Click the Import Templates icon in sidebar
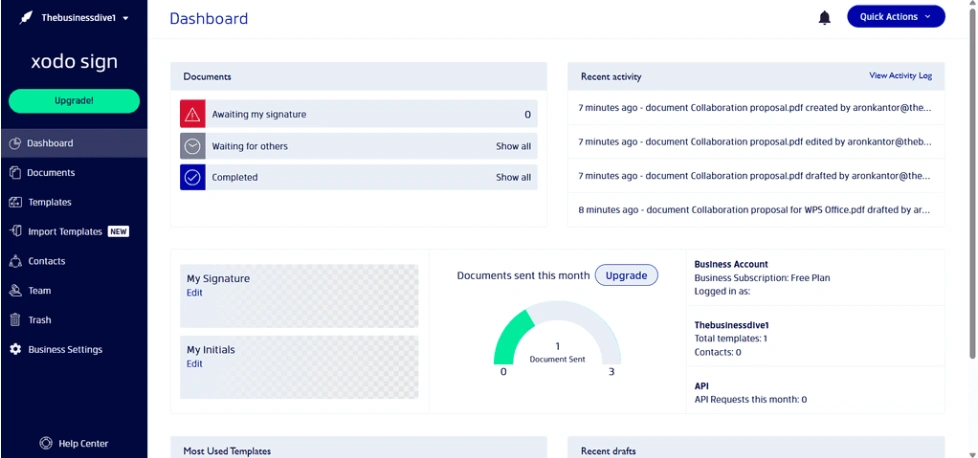Screen dimensions: 978x458 point(16,231)
